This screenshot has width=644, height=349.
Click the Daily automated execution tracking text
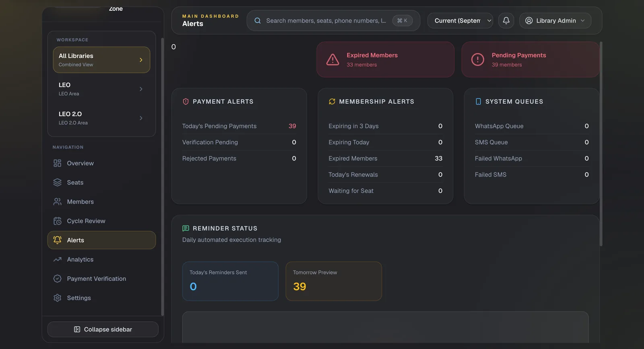click(231, 240)
